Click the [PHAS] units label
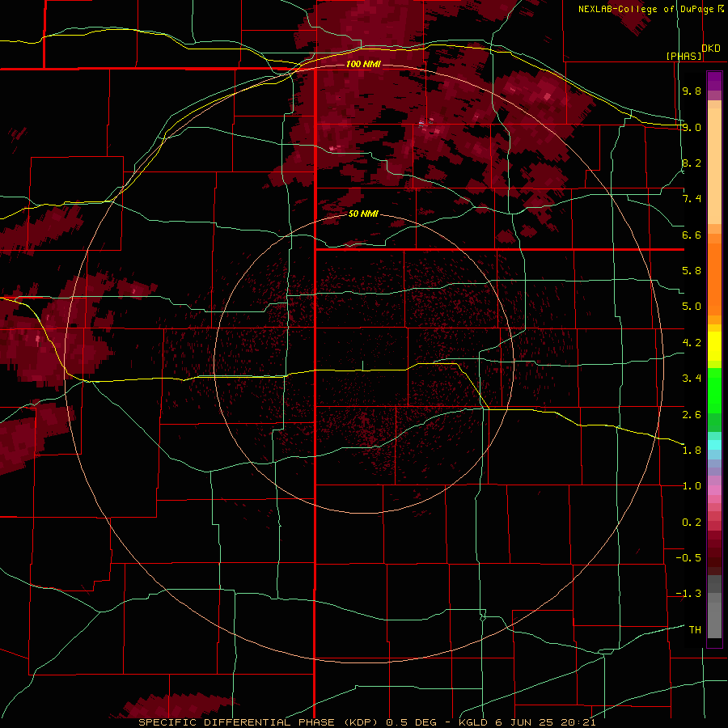Image resolution: width=728 pixels, height=728 pixels. point(684,56)
